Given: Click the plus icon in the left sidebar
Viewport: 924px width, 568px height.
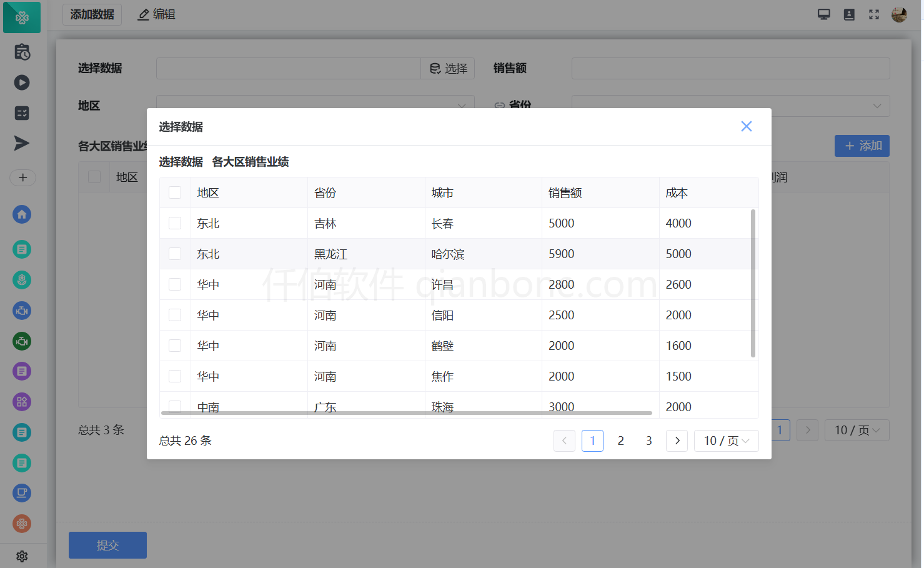Looking at the screenshot, I should tap(22, 177).
